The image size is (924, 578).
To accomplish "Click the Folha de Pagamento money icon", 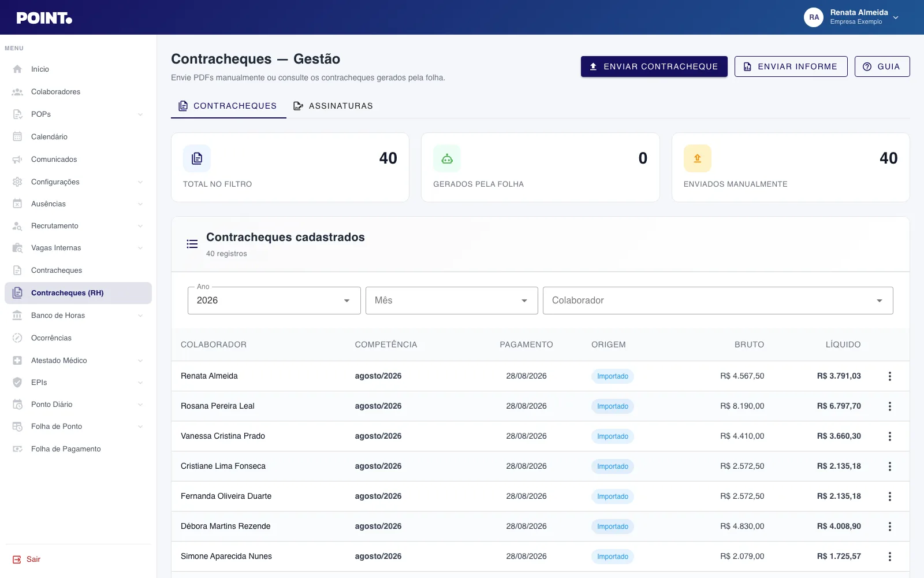I will point(17,449).
